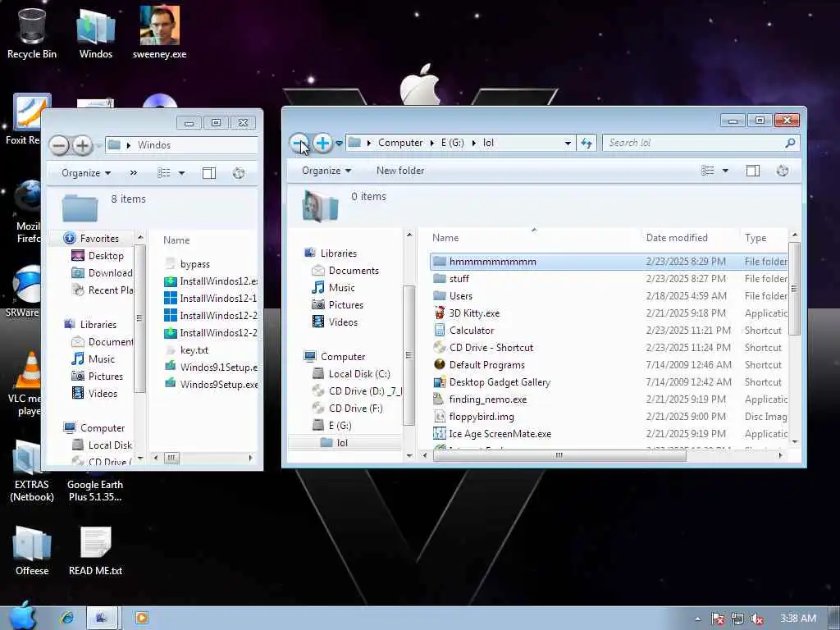840x630 pixels.
Task: Open recent pages dropdown beside forward button
Action: [339, 143]
